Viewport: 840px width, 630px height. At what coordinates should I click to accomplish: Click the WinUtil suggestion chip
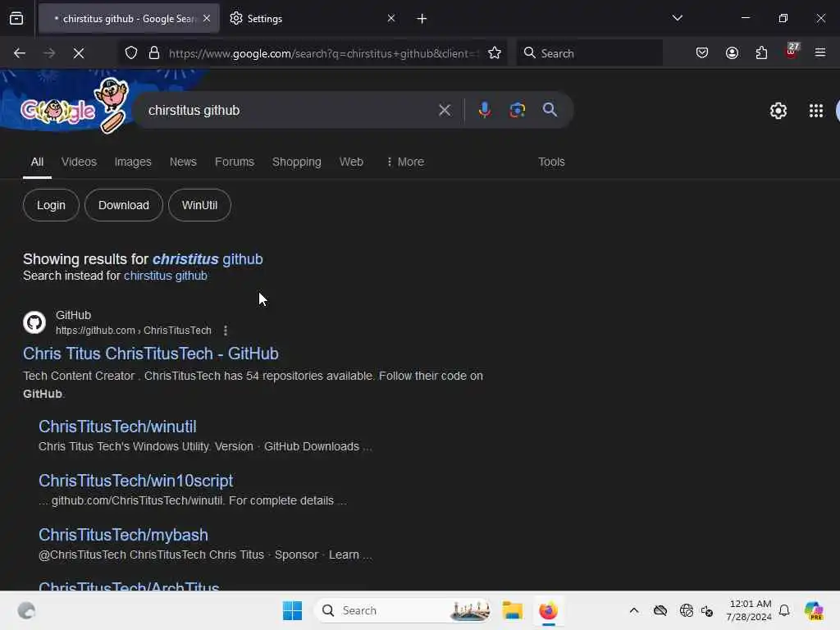point(199,205)
